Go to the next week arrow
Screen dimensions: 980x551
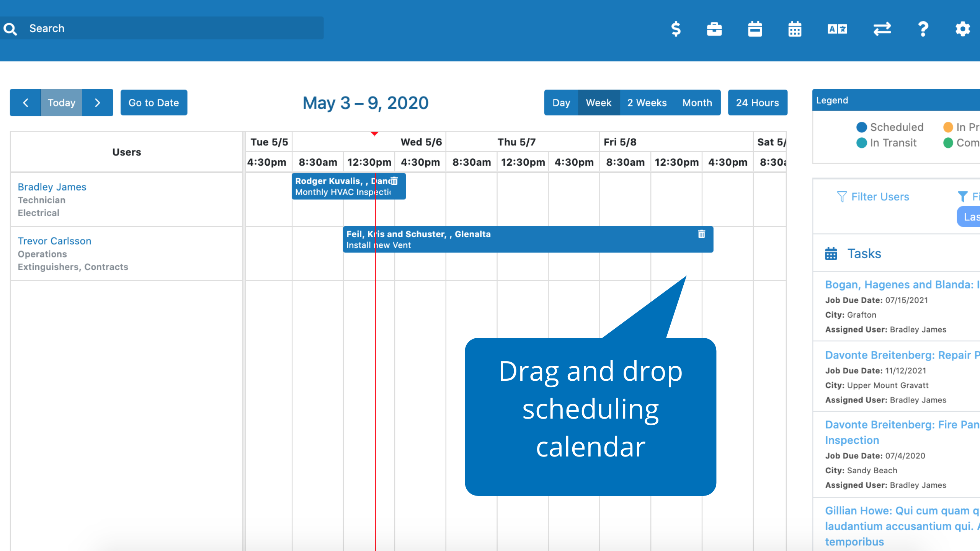(x=98, y=103)
